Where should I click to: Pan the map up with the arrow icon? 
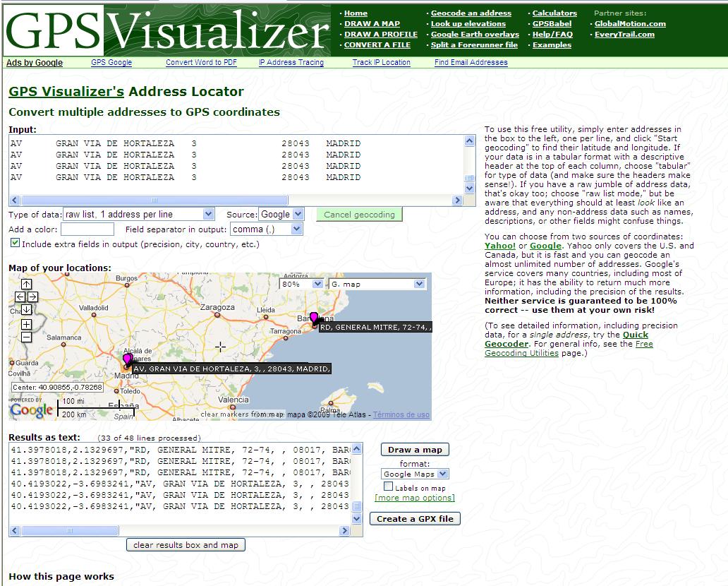point(27,285)
